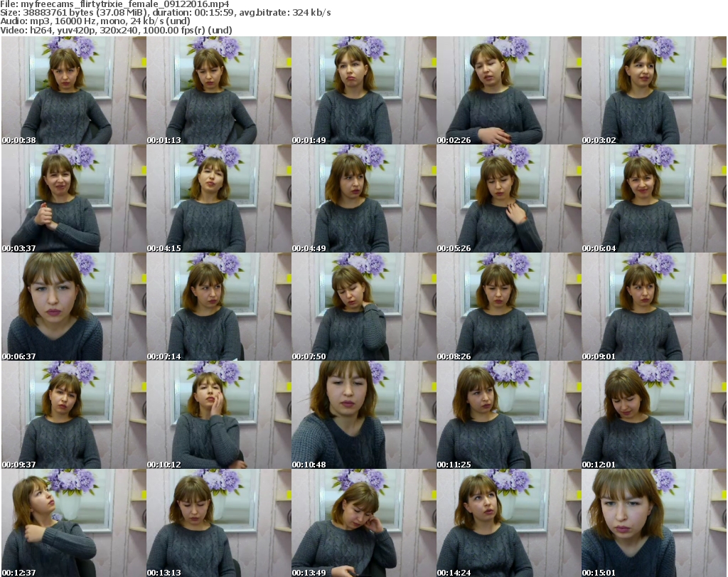Click the file name myfreecams_flirtytrixie_female_09122016.mp4

[x=125, y=4]
